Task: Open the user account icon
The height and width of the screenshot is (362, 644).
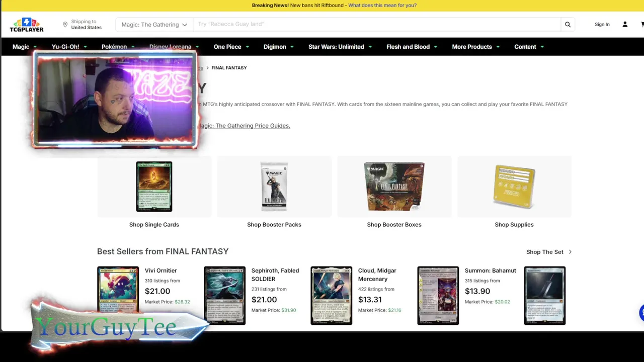Action: [x=625, y=24]
